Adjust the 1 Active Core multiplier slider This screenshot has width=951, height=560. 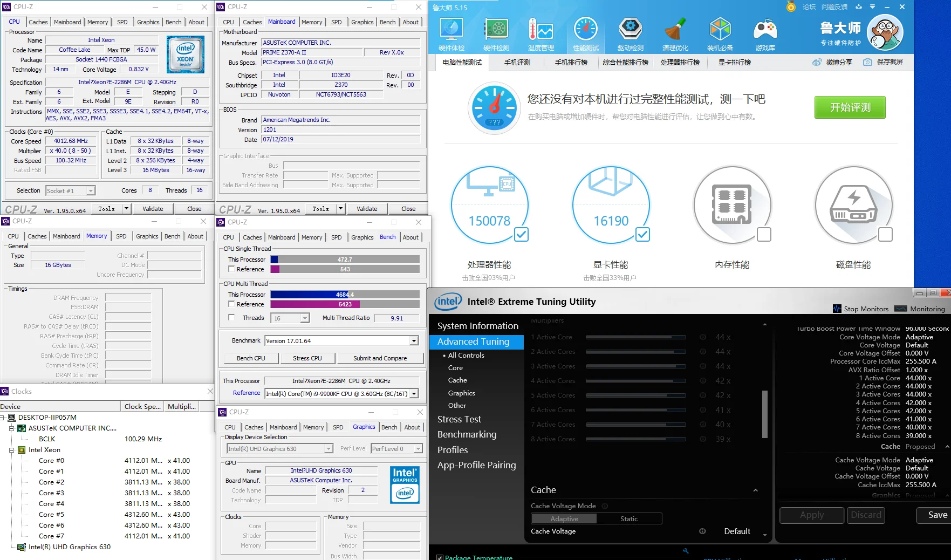[635, 337]
